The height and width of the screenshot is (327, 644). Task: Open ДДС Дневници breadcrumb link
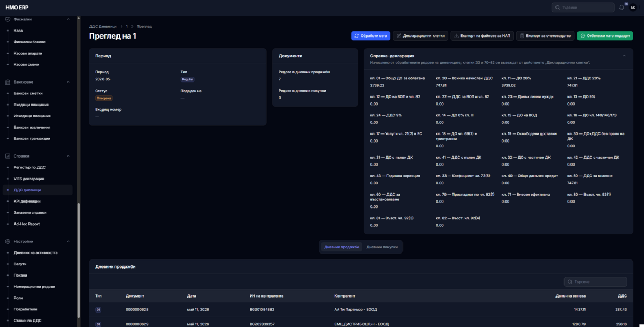103,26
